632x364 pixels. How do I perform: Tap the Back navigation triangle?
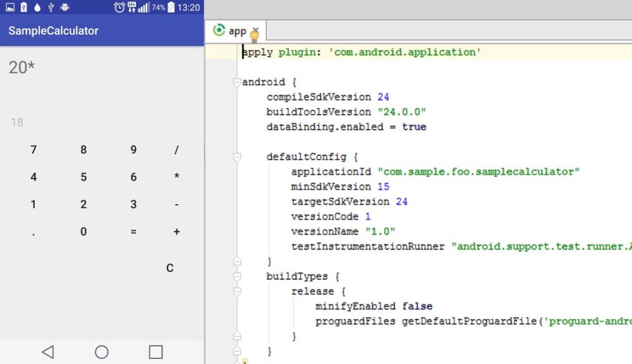coord(49,351)
